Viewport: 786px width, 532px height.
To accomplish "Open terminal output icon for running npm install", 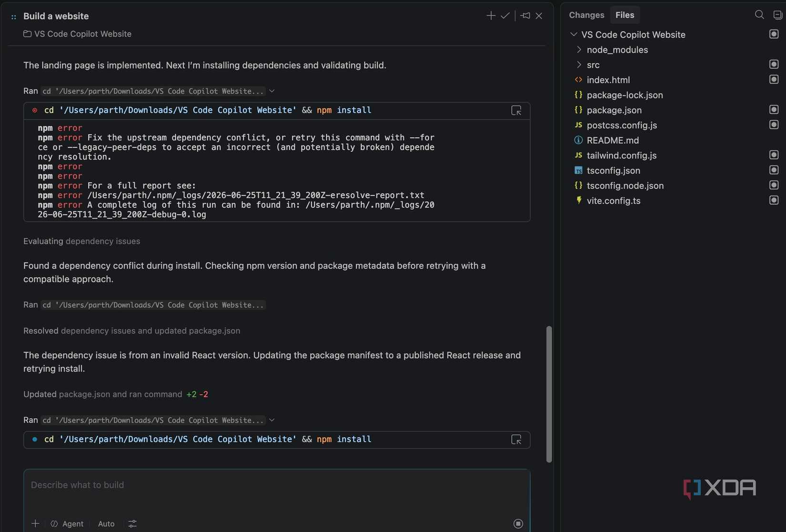I will [x=516, y=440].
